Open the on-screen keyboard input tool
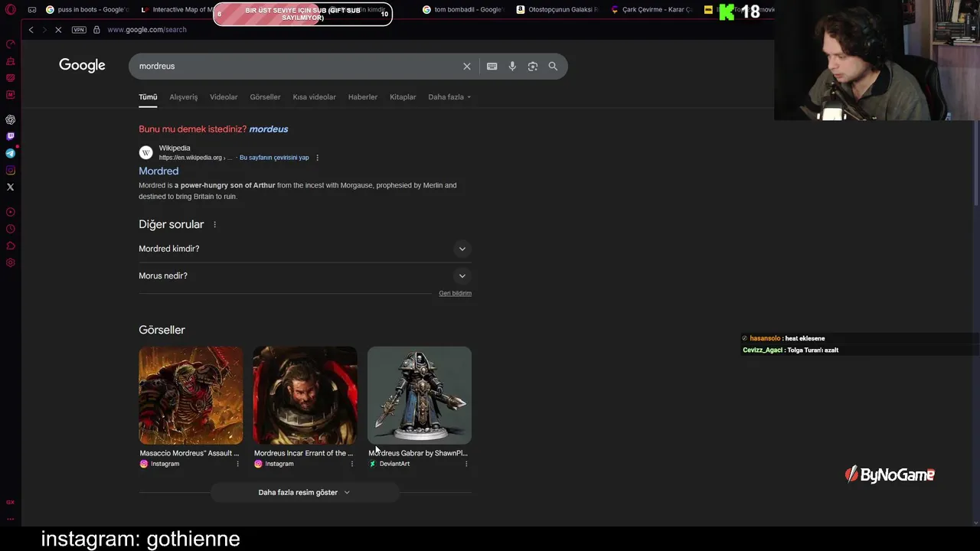The width and height of the screenshot is (980, 551). click(492, 67)
